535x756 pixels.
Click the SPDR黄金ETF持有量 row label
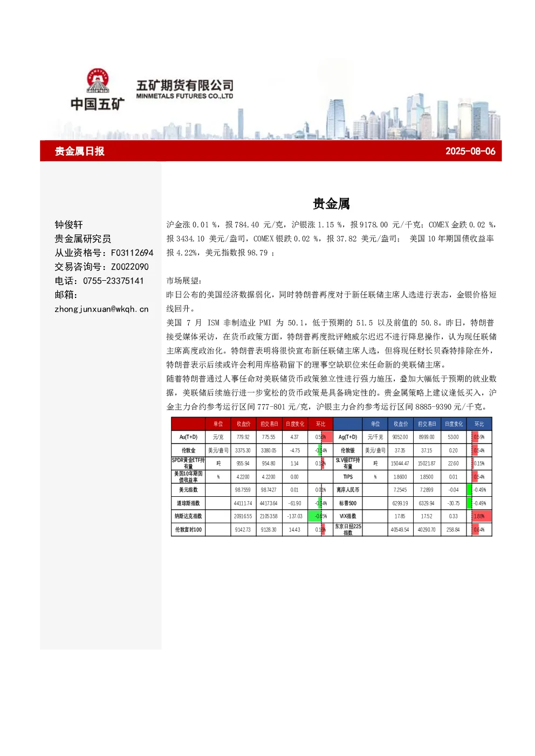coord(188,463)
